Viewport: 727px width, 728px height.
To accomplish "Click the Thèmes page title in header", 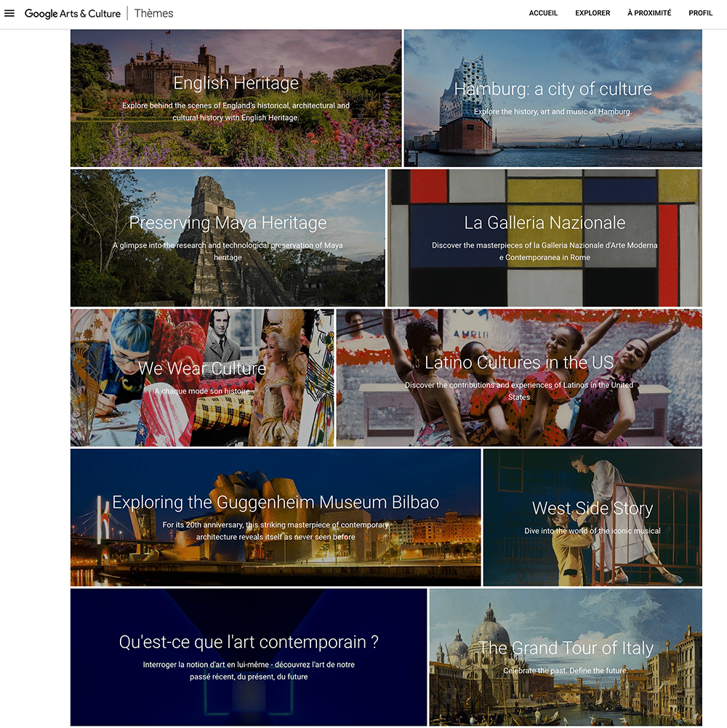I will pyautogui.click(x=154, y=13).
